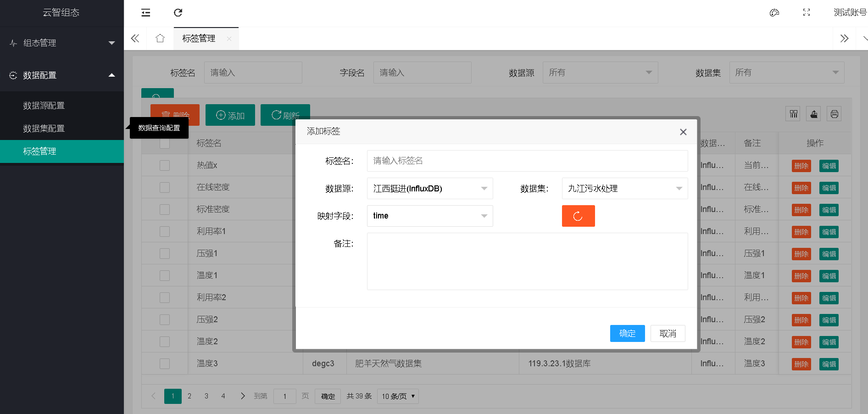The width and height of the screenshot is (868, 414).
Task: Open 数据集配置 in the sidebar
Action: [62, 129]
